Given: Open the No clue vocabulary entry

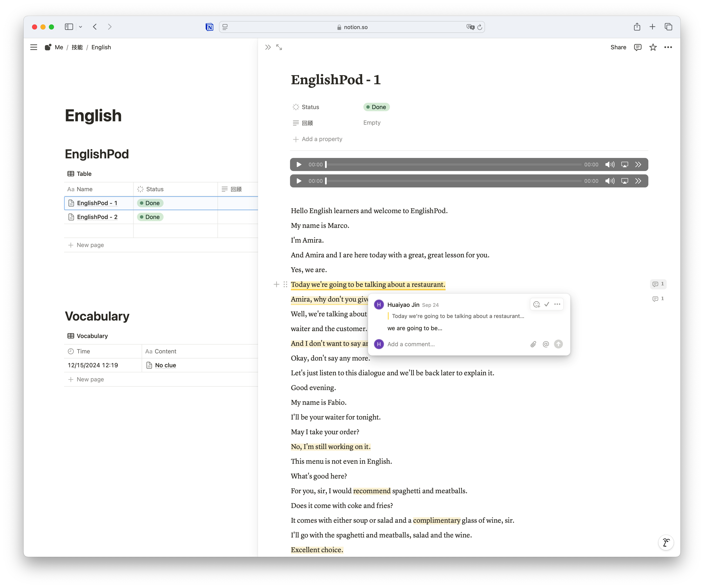Looking at the screenshot, I should 165,365.
